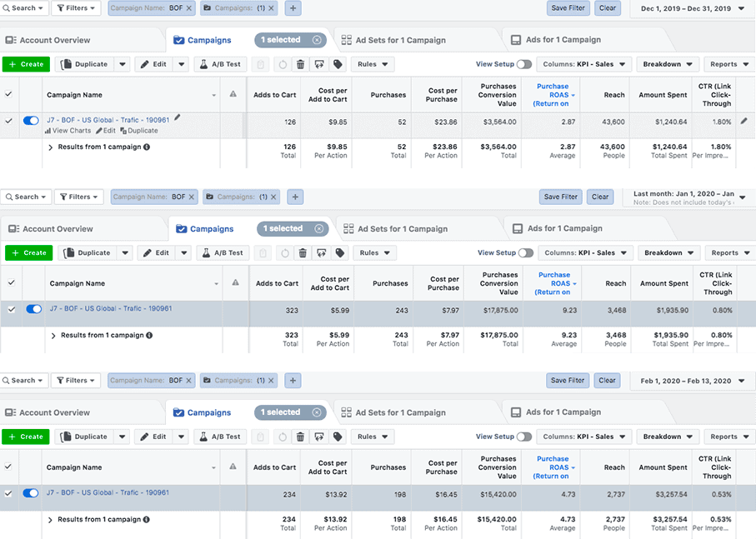Uncheck the campaign row checkbox
The width and height of the screenshot is (756, 539).
tap(8, 121)
